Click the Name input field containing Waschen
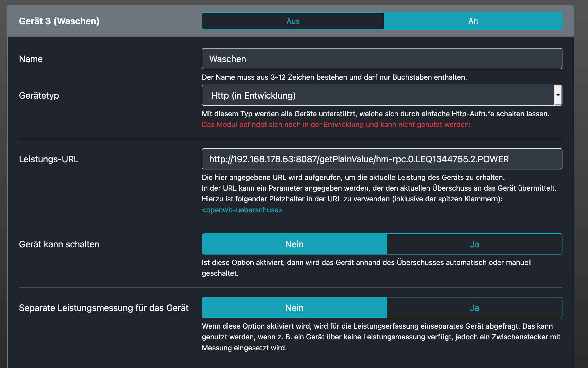 (382, 59)
